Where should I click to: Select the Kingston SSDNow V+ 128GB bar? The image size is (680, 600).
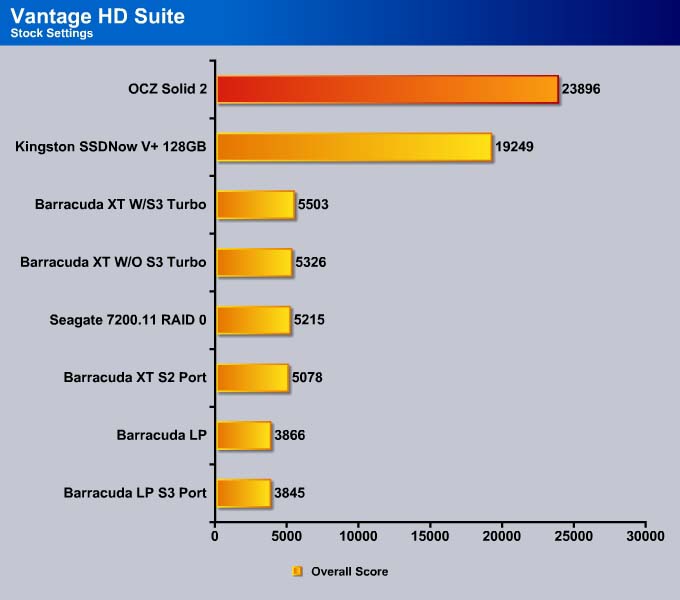click(355, 147)
